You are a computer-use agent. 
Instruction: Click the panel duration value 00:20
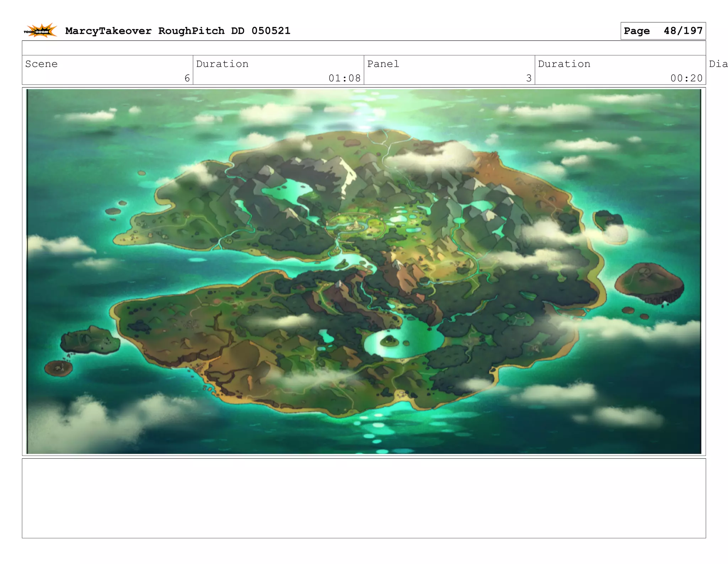[x=686, y=78]
